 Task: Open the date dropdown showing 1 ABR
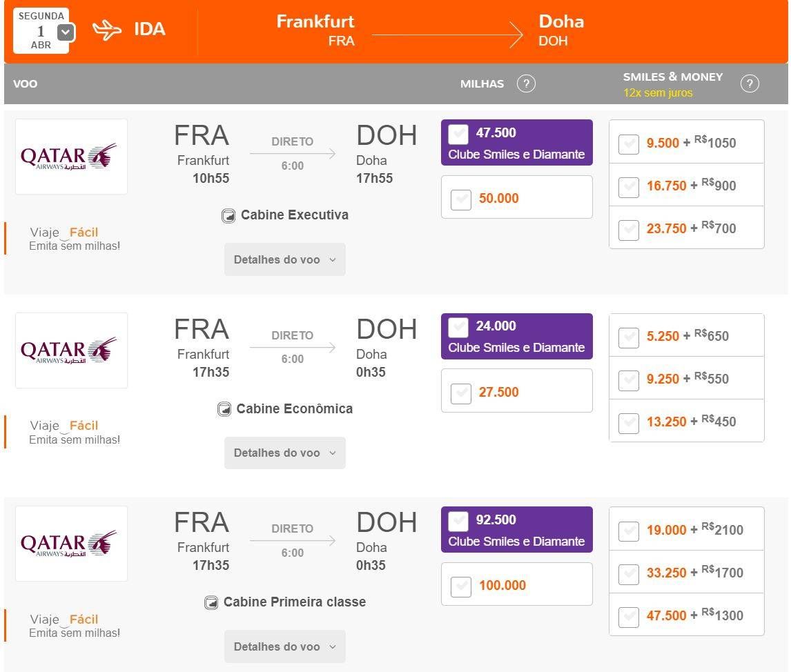[65, 32]
